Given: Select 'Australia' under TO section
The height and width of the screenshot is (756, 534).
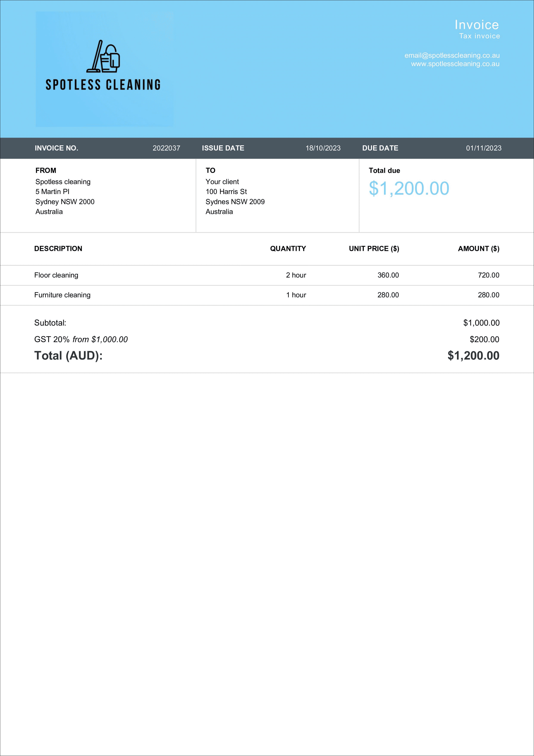Looking at the screenshot, I should pos(219,212).
